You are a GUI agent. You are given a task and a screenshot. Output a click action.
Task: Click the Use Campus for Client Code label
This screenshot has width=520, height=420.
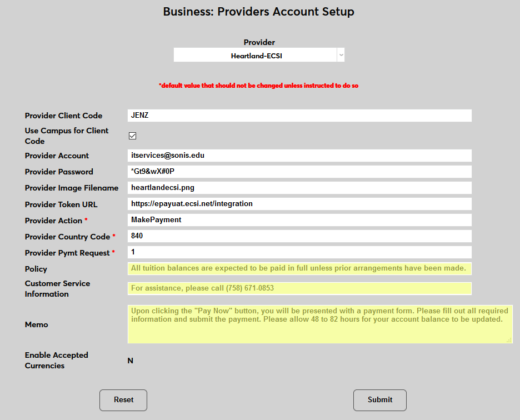(66, 136)
